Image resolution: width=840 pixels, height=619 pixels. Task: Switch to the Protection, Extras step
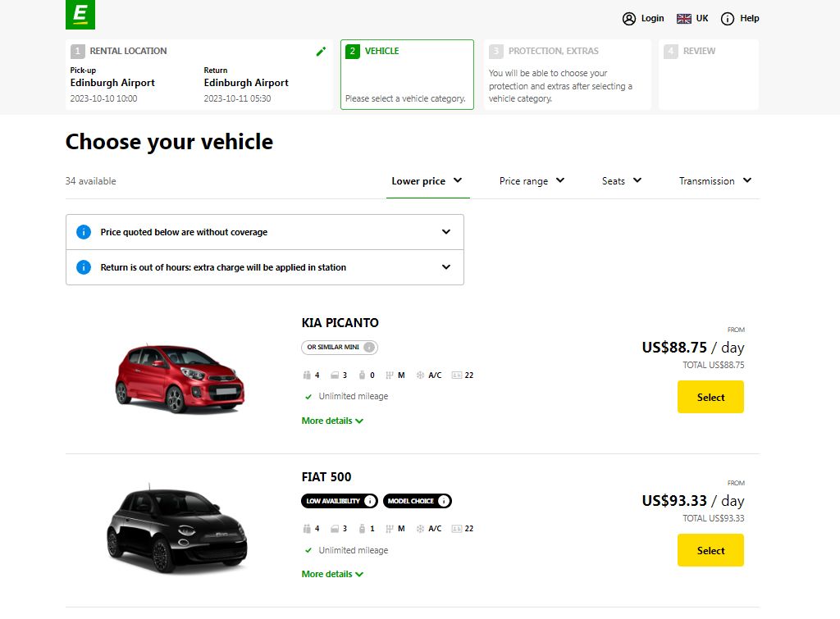click(567, 74)
